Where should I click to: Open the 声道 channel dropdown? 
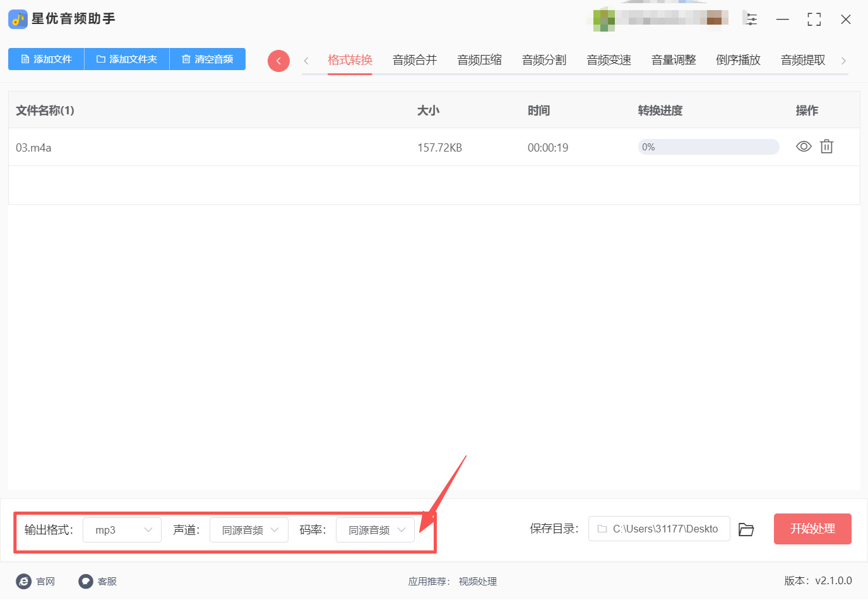[x=249, y=530]
